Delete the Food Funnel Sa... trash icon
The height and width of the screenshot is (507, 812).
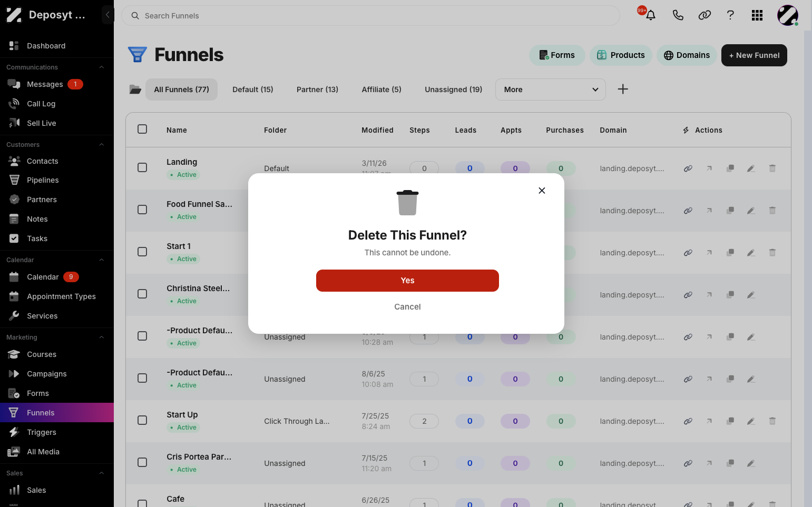coord(772,211)
